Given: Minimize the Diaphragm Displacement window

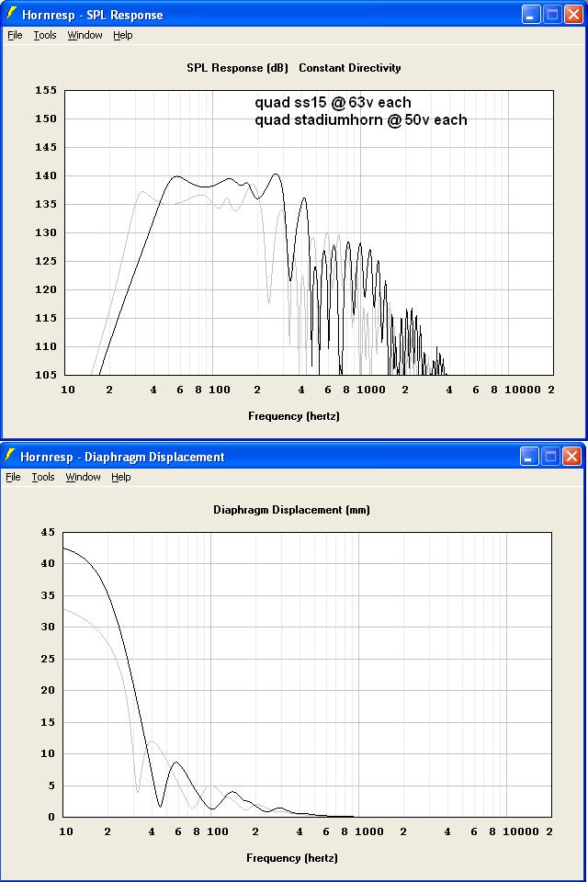Looking at the screenshot, I should pos(529,457).
